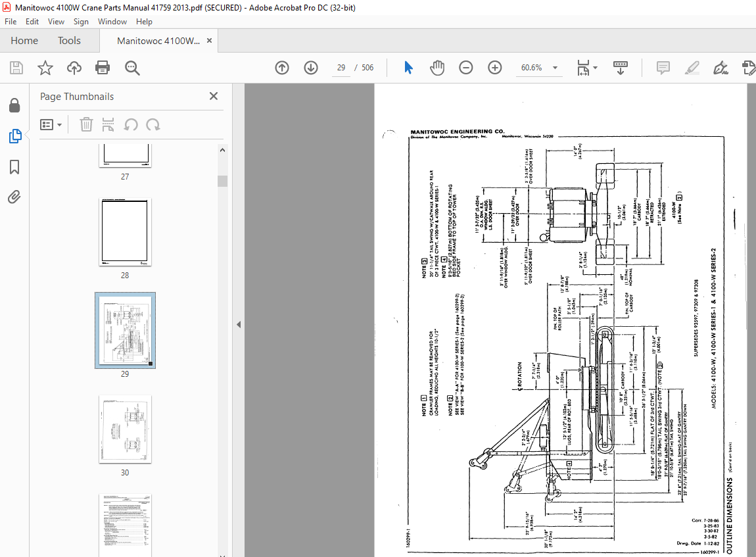Open the zoom level dropdown arrow
756x557 pixels.
555,68
